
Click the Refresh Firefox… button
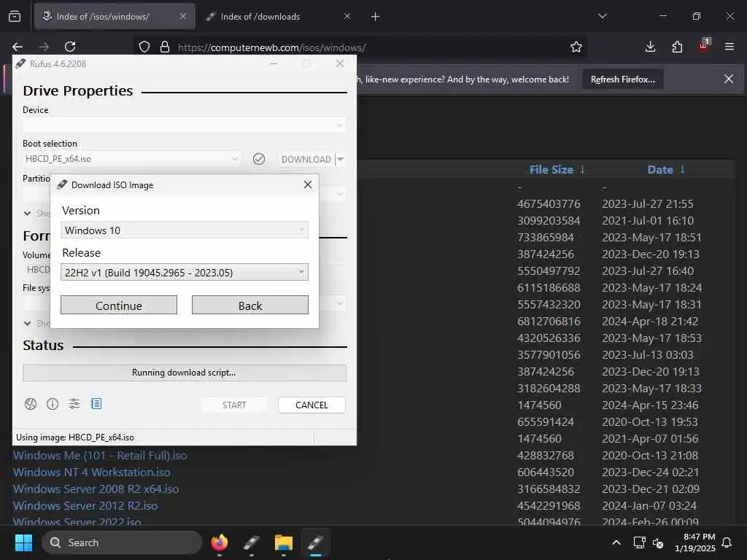pyautogui.click(x=623, y=79)
